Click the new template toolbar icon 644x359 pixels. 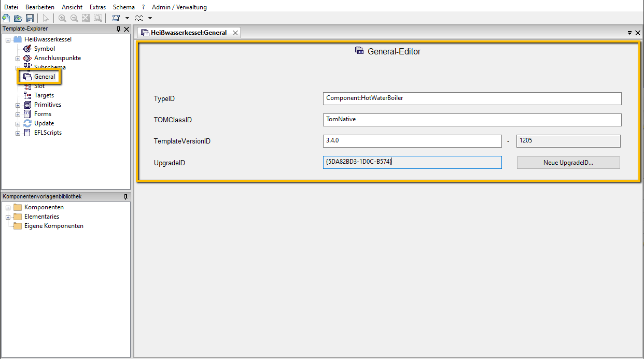click(6, 18)
